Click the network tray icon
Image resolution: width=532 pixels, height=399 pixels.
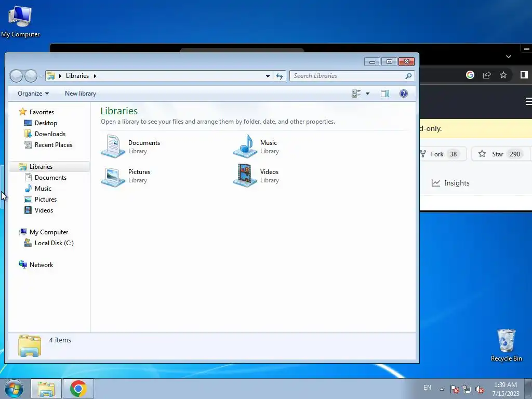(467, 389)
